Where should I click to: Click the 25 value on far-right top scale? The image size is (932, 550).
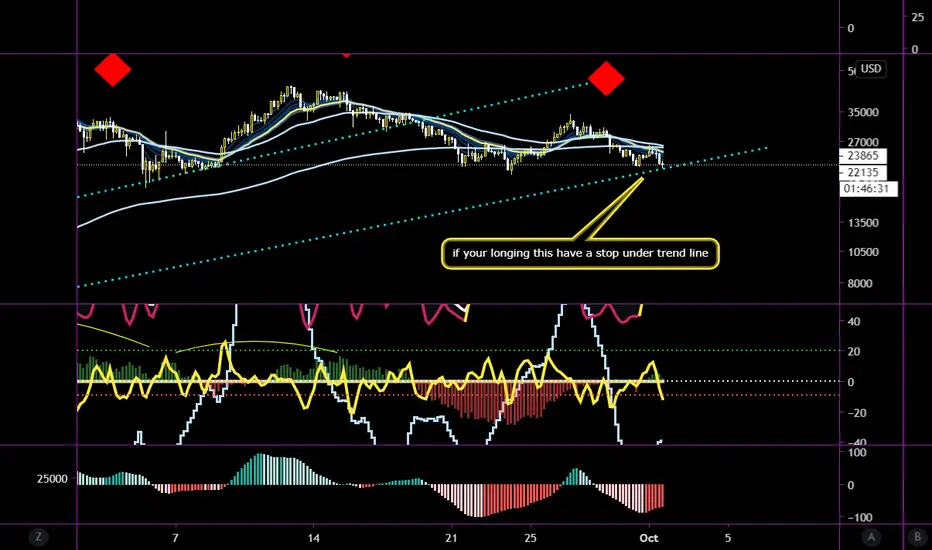pyautogui.click(x=918, y=18)
